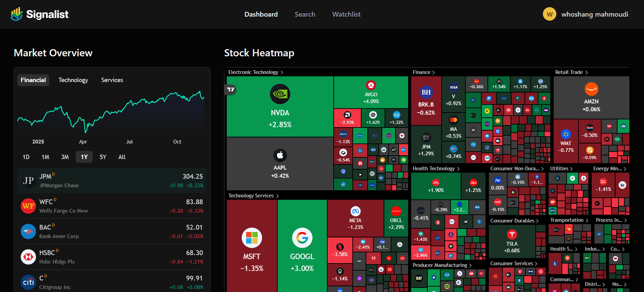Expand the Consumer Services sector
The image size is (644, 292).
[514, 264]
